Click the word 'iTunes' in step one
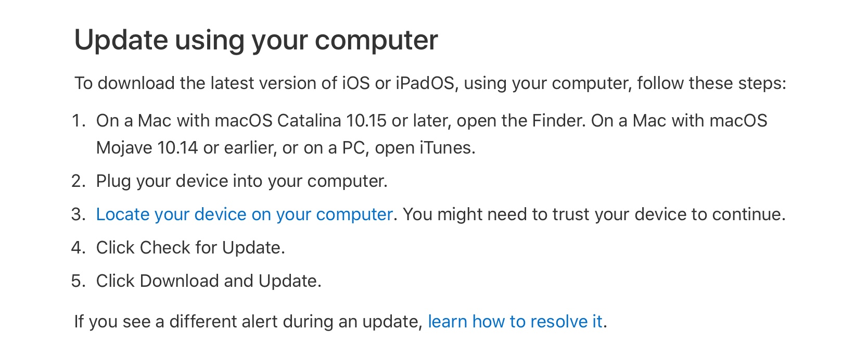 pyautogui.click(x=447, y=148)
